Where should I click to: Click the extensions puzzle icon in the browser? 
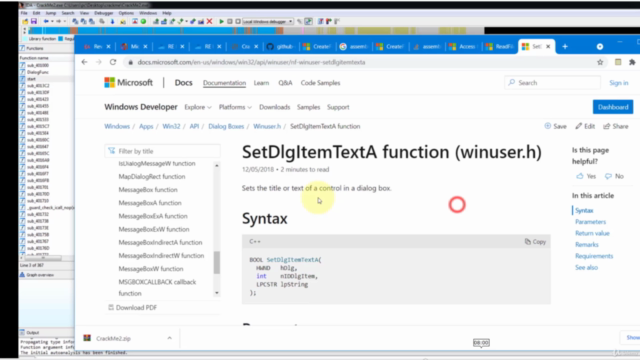[632, 62]
